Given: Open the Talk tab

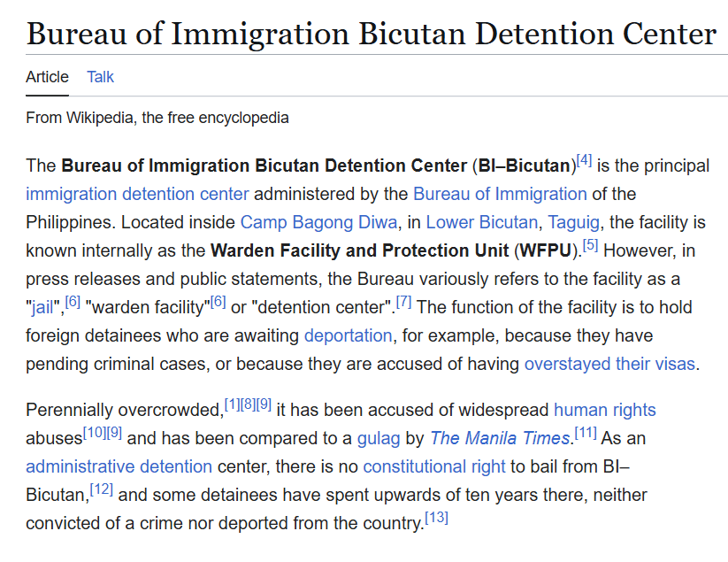Looking at the screenshot, I should (100, 77).
